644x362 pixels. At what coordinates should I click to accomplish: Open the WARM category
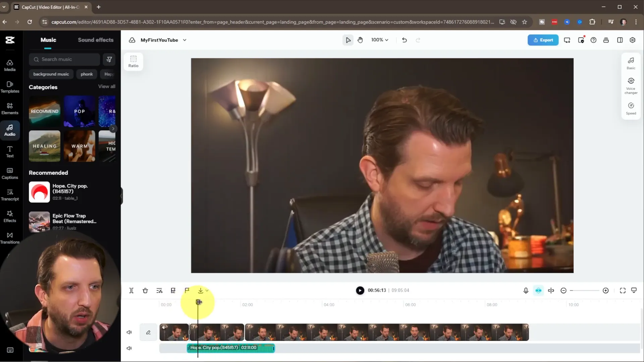[79, 146]
